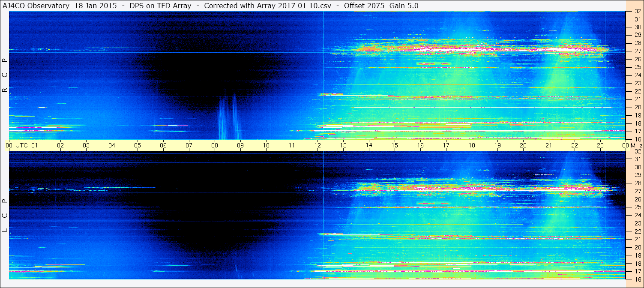Click the '00 MHz' label ending the UTC axis

tap(632, 145)
